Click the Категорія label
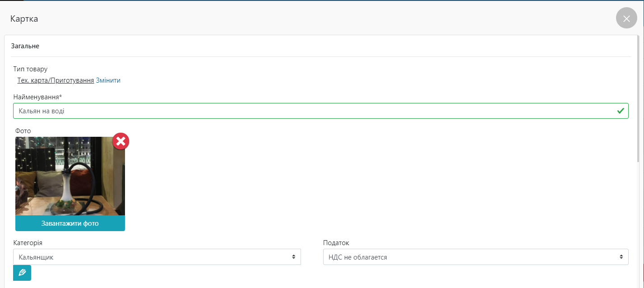This screenshot has height=288, width=644. 28,243
